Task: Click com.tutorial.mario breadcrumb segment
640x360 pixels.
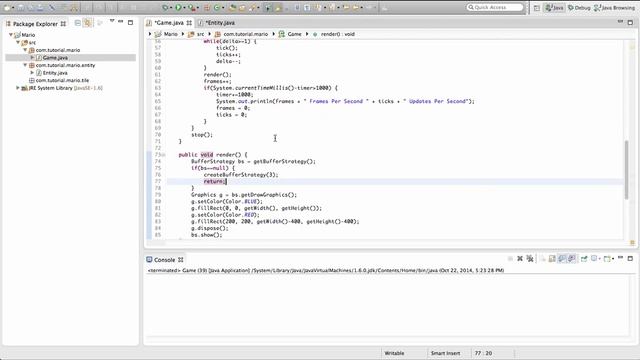Action: (x=242, y=34)
